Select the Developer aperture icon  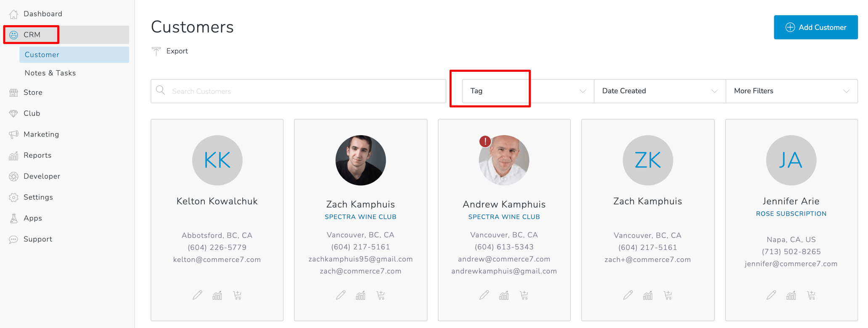(x=14, y=176)
